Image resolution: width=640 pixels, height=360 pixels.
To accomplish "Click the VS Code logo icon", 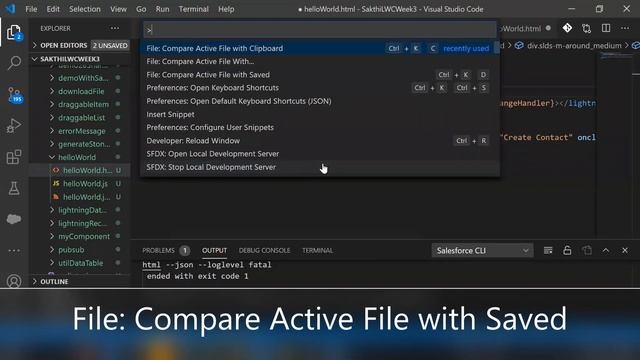I will click(10, 9).
